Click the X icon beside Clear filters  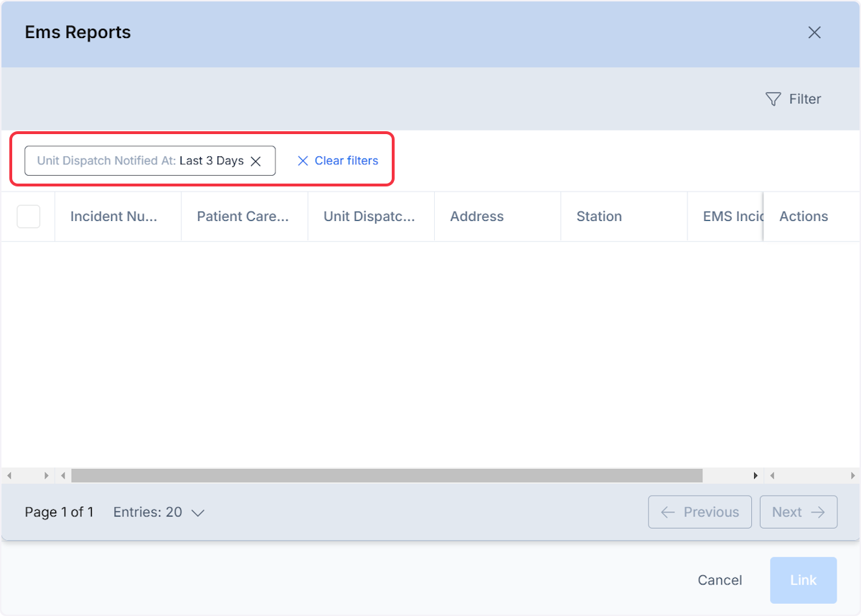click(x=303, y=161)
